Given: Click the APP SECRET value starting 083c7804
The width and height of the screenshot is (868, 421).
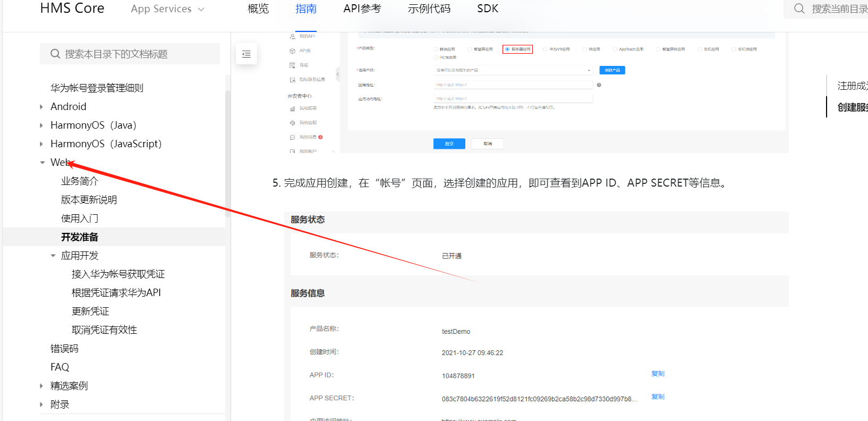Looking at the screenshot, I should pos(540,399).
